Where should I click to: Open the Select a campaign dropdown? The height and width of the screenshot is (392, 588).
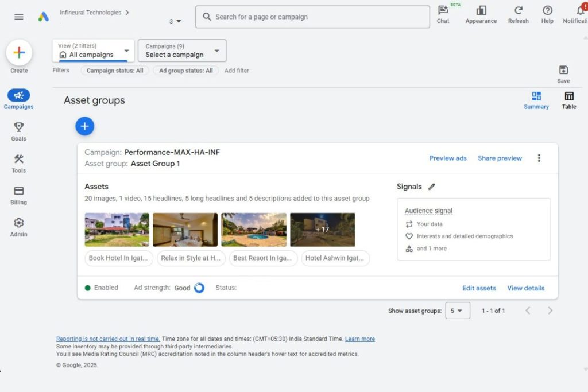181,51
